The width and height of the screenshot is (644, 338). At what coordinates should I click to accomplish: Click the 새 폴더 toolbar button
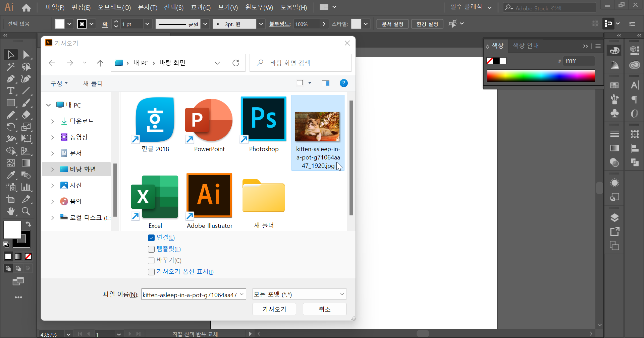[93, 83]
